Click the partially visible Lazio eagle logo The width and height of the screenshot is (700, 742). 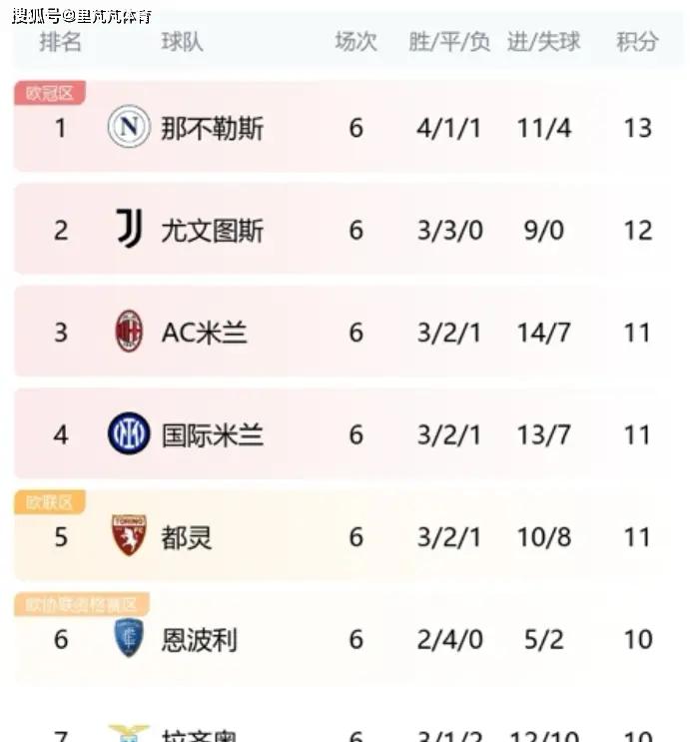click(129, 733)
